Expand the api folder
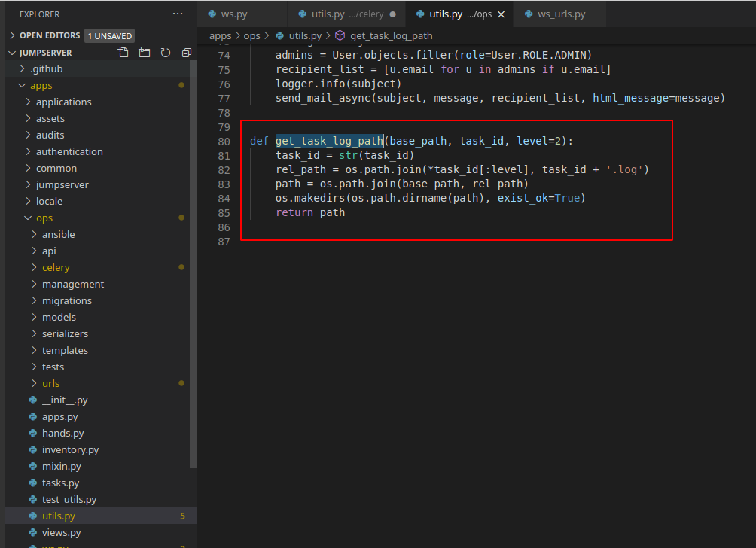The image size is (756, 548). click(34, 251)
